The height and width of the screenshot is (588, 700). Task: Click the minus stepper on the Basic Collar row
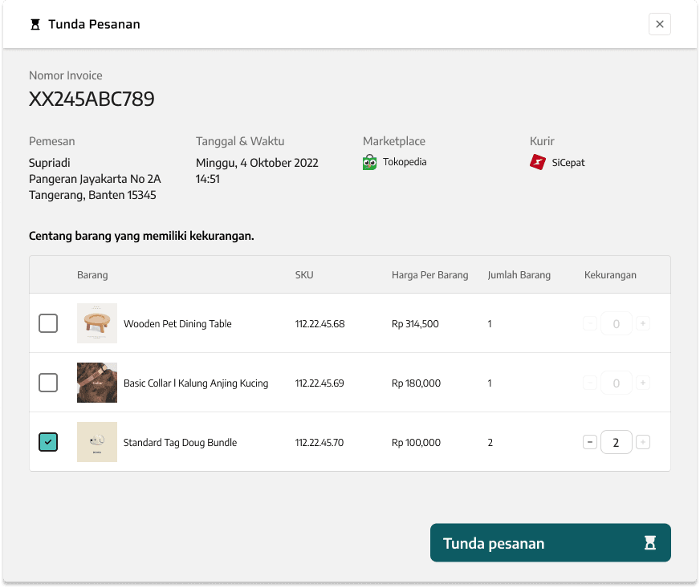click(589, 383)
